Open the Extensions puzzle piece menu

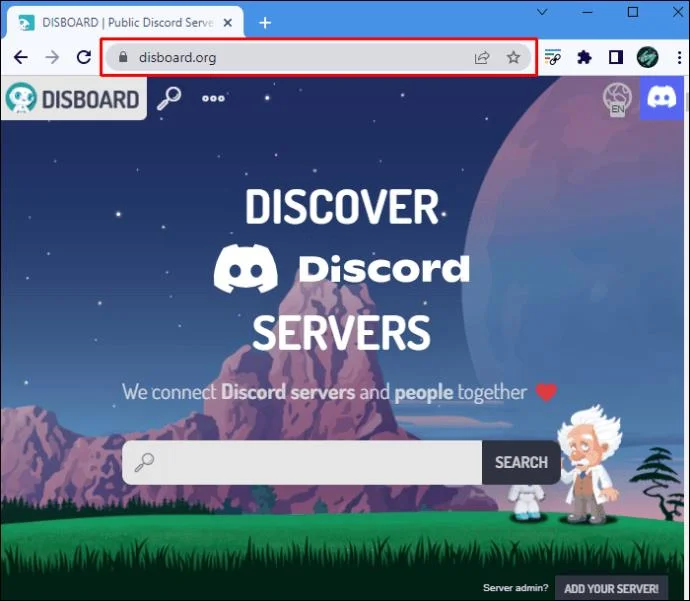pos(584,57)
